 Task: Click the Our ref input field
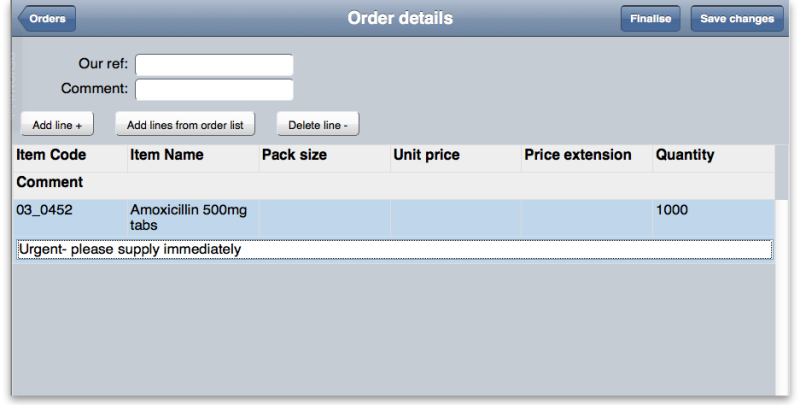[x=214, y=65]
